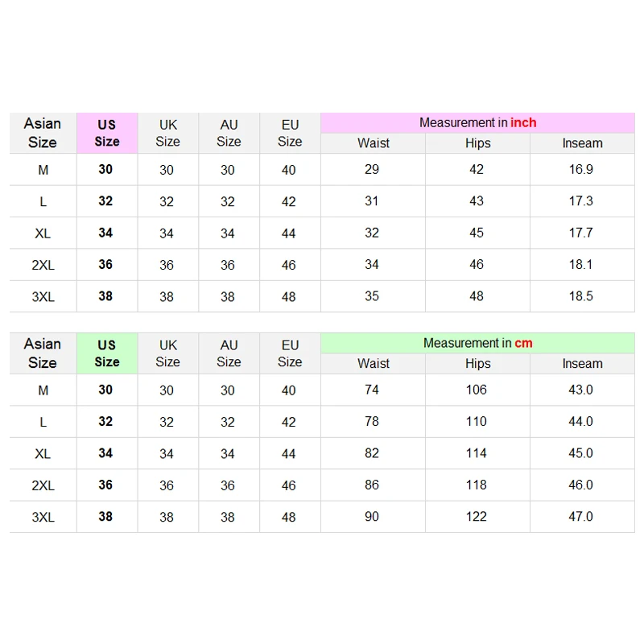Select waist value 29 in inch table
The image size is (644, 644).
[x=372, y=170]
